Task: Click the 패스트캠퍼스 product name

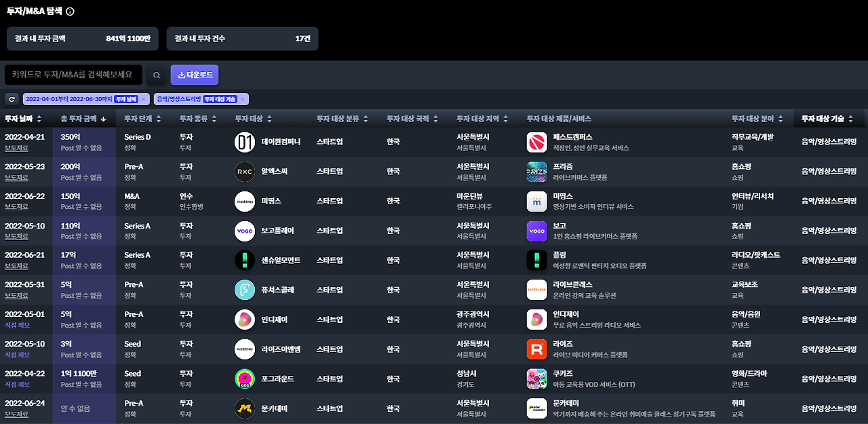Action: pos(573,137)
